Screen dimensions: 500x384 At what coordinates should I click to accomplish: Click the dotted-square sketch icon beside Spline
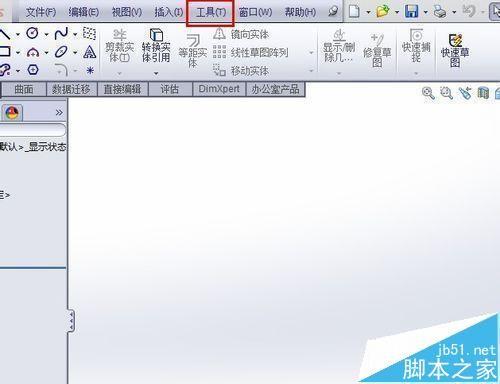[89, 33]
